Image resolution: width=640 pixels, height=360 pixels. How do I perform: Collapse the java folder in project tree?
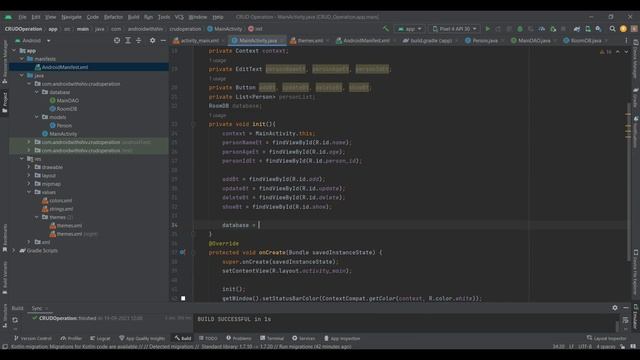click(x=22, y=76)
